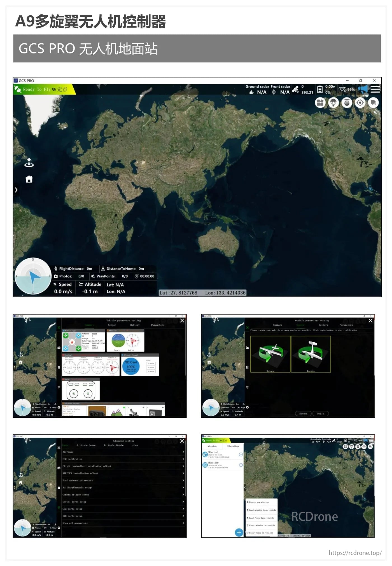Toggle the blue megaphone speaker in large main window

point(363,89)
